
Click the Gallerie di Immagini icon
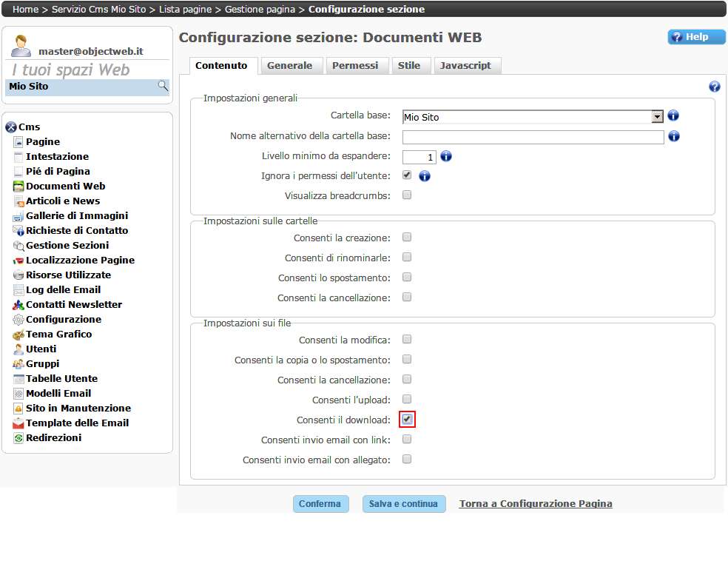click(19, 216)
